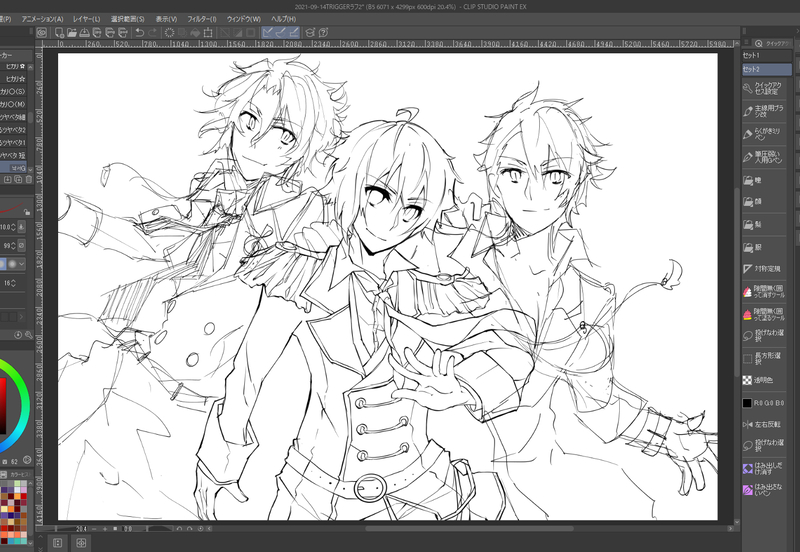
Task: Select ヒカリ○(S) sub tool entry
Action: click(13, 92)
